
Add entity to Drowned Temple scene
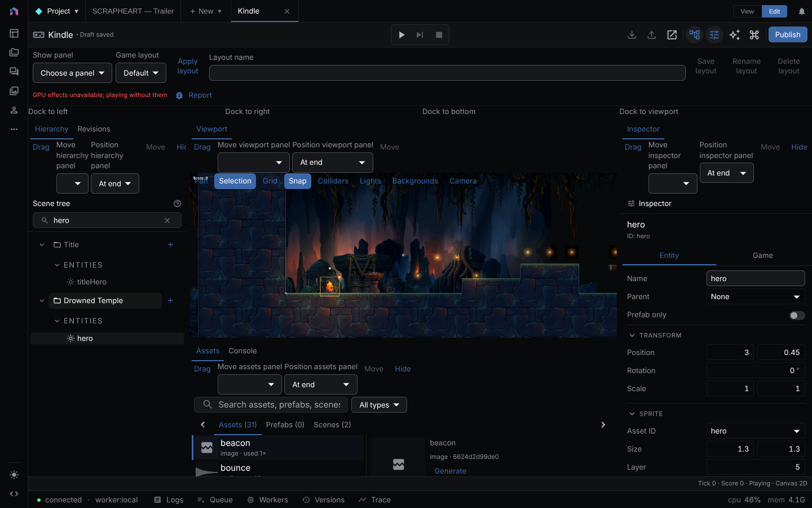(170, 301)
